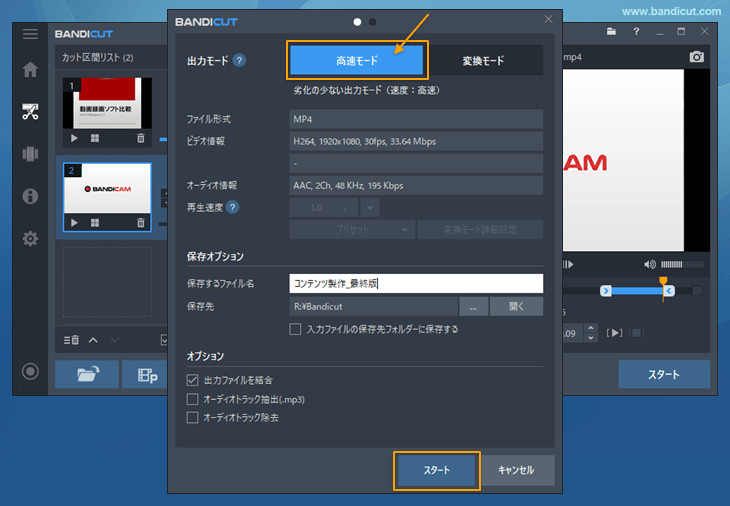This screenshot has width=730, height=506.
Task: Open folder icon in main title bar
Action: [611, 32]
